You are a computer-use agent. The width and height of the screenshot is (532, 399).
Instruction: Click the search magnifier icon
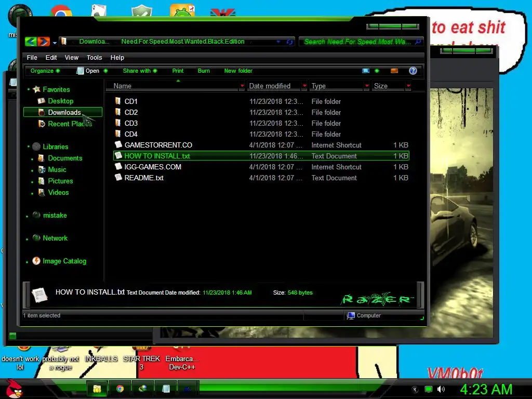(418, 42)
